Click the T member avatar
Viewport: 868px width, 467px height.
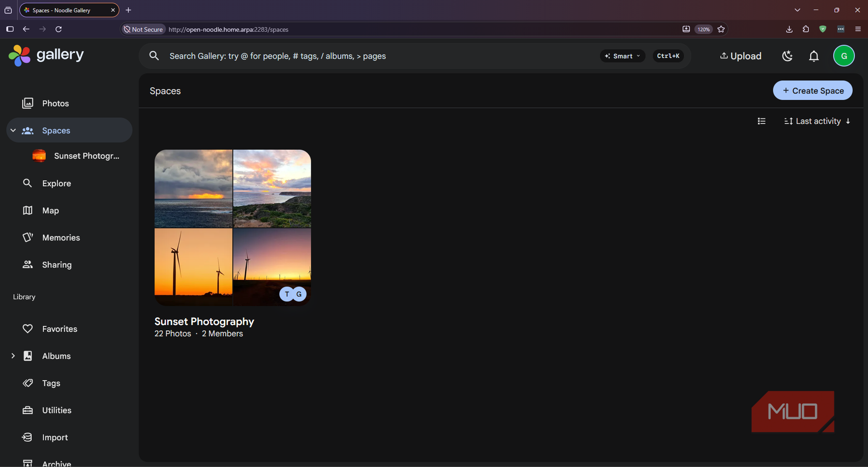287,294
